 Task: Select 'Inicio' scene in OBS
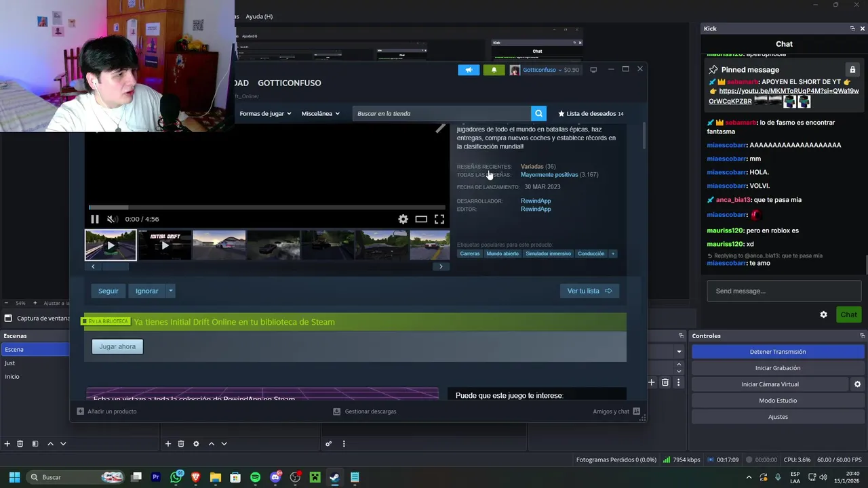tap(35, 376)
